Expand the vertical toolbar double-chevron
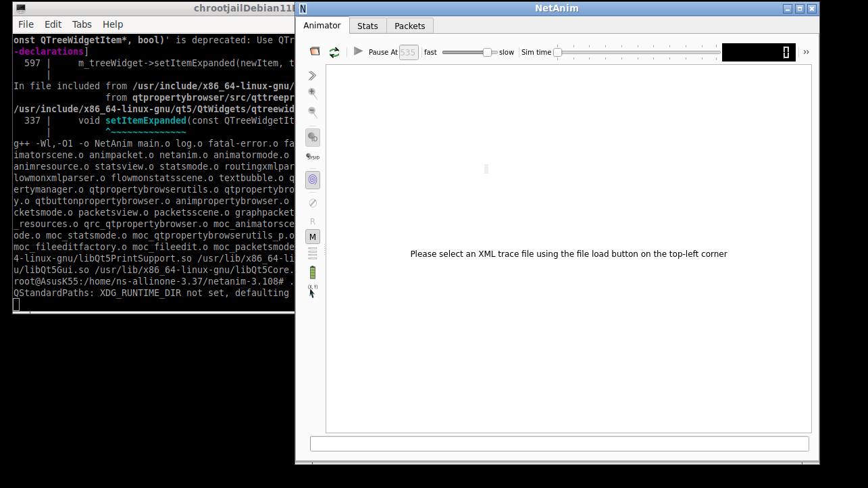This screenshot has height=488, width=868. (312, 76)
